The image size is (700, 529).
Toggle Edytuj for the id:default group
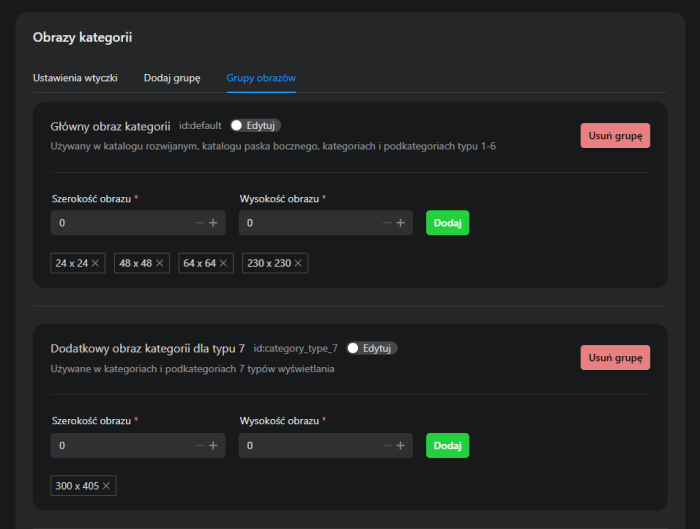pos(239,126)
